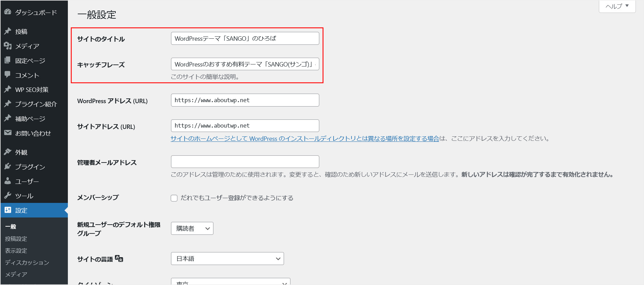This screenshot has width=644, height=285.
Task: Follow the WordPress install directory help link
Action: tap(305, 138)
